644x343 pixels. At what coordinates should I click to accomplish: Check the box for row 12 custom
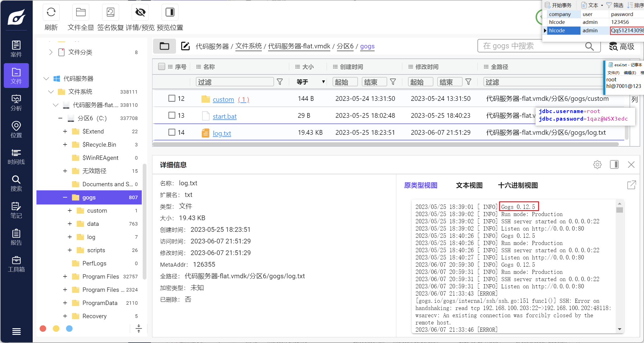(x=172, y=98)
